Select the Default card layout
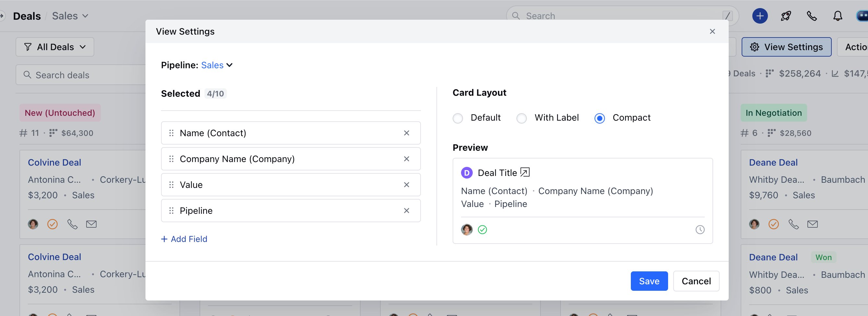Image resolution: width=868 pixels, height=316 pixels. pyautogui.click(x=457, y=118)
